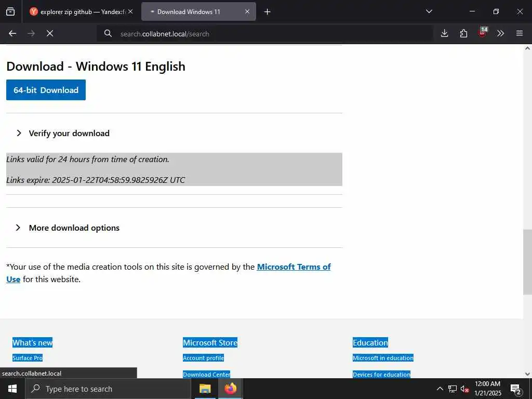Screen dimensions: 532x399
Task: Open Education footer heading
Action: (370, 343)
